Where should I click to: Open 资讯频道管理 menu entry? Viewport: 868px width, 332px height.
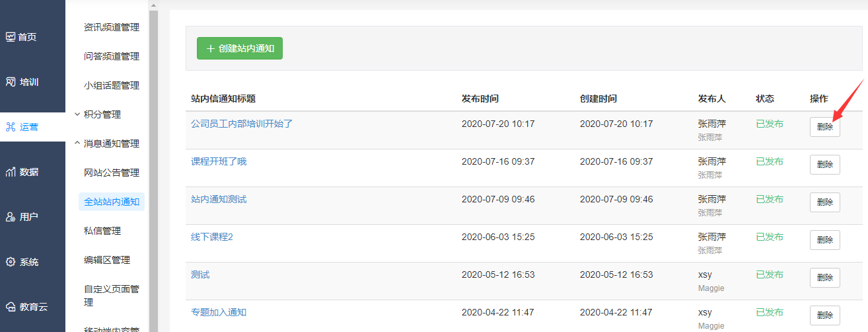click(112, 27)
